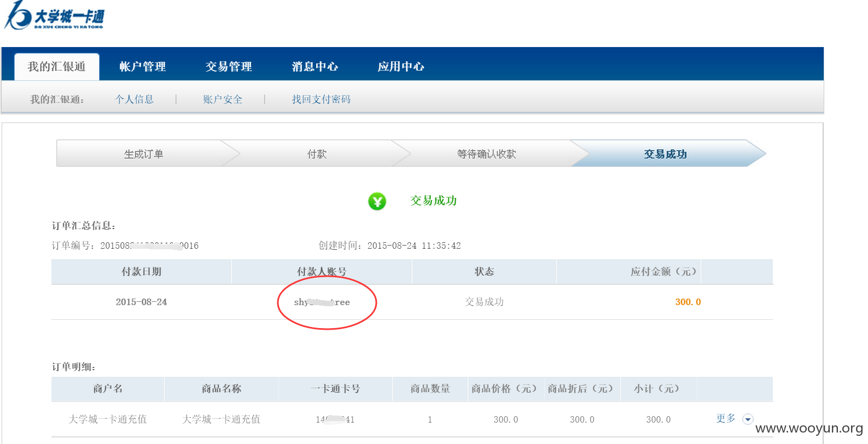
Task: Click the 商品名称 column header
Action: 222,389
